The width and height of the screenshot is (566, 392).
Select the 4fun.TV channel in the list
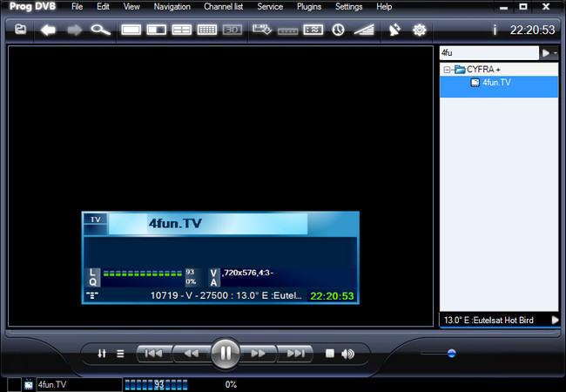click(x=499, y=86)
